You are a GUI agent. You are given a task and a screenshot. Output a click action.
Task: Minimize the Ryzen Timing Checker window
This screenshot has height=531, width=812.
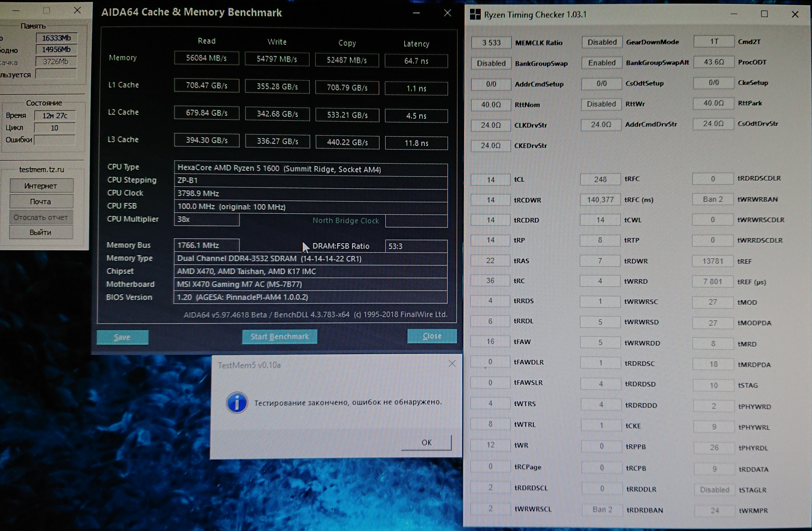pos(734,14)
